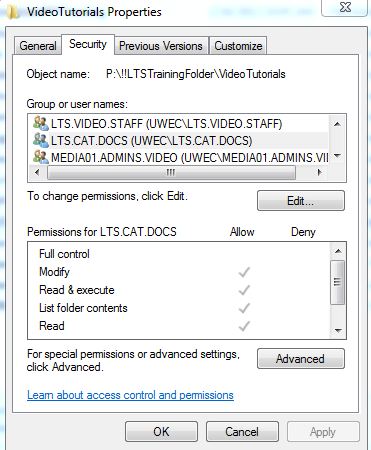Click the MEDIA01.ADMINS.VIDEO group icon

(x=41, y=157)
